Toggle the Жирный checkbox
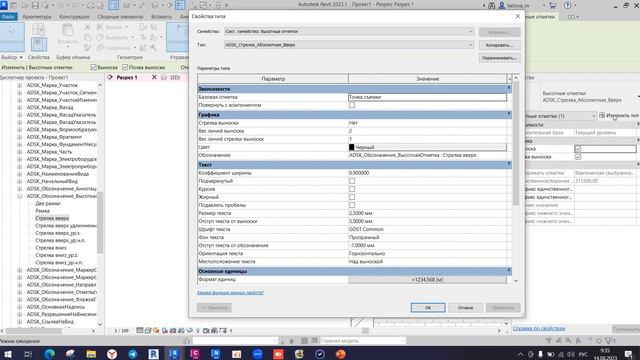 pos(352,197)
